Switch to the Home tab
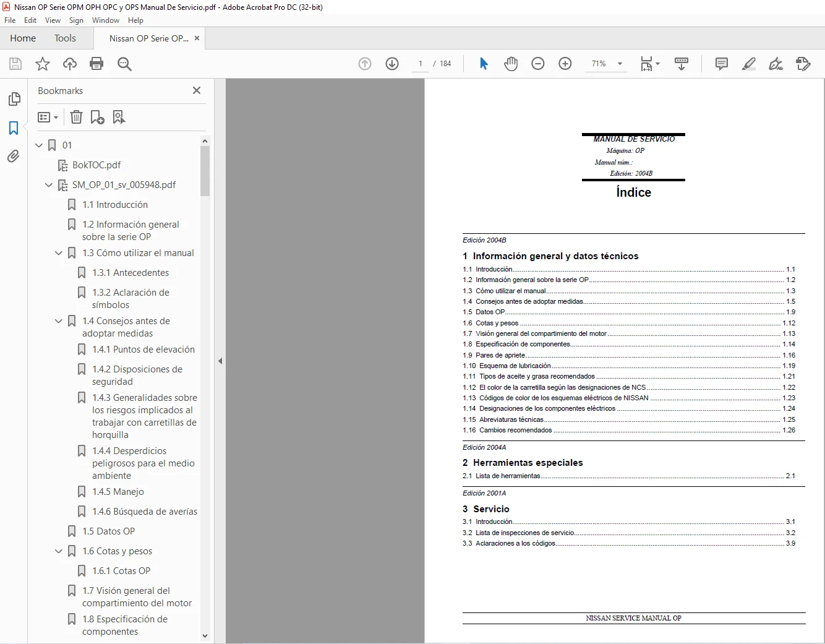The width and height of the screenshot is (825, 644). point(23,38)
